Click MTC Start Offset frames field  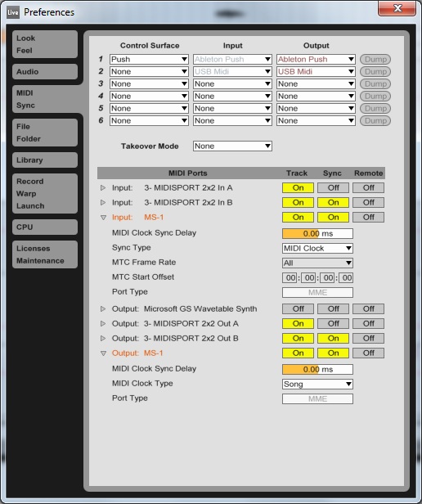[346, 278]
